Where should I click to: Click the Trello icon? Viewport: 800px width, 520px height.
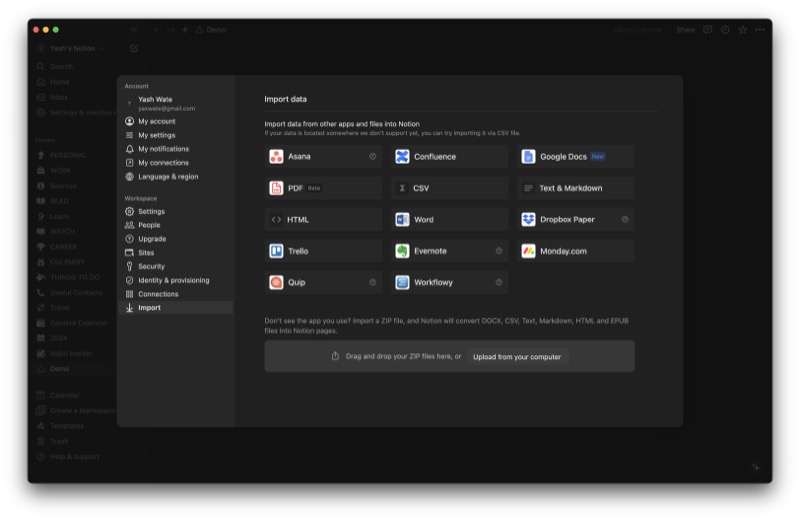276,251
